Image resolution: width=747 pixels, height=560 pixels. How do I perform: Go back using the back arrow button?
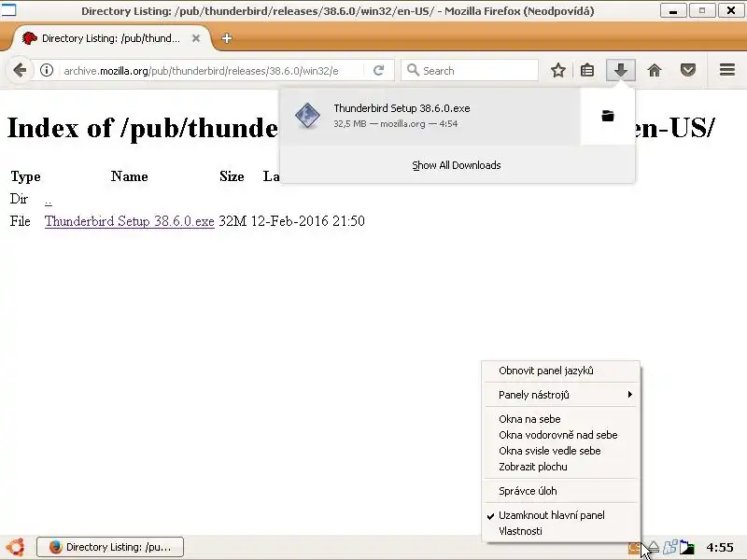(20, 71)
